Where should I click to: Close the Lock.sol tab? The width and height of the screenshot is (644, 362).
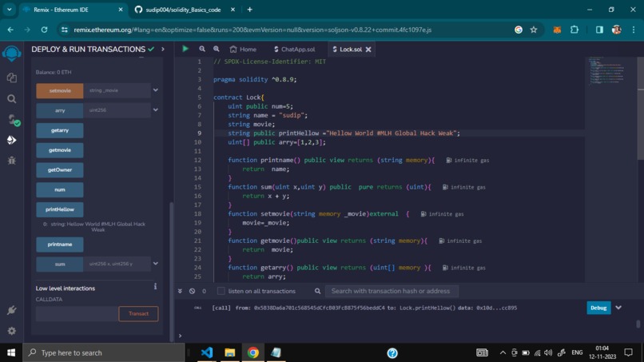368,50
